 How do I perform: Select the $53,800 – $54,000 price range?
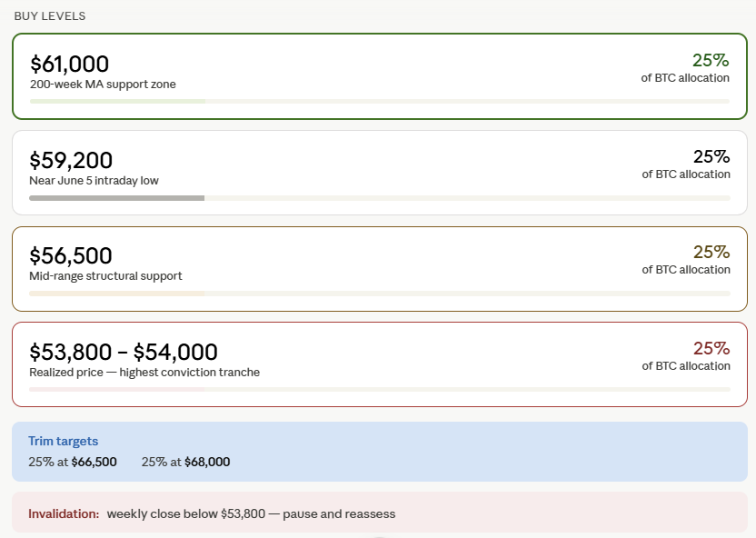pos(124,353)
